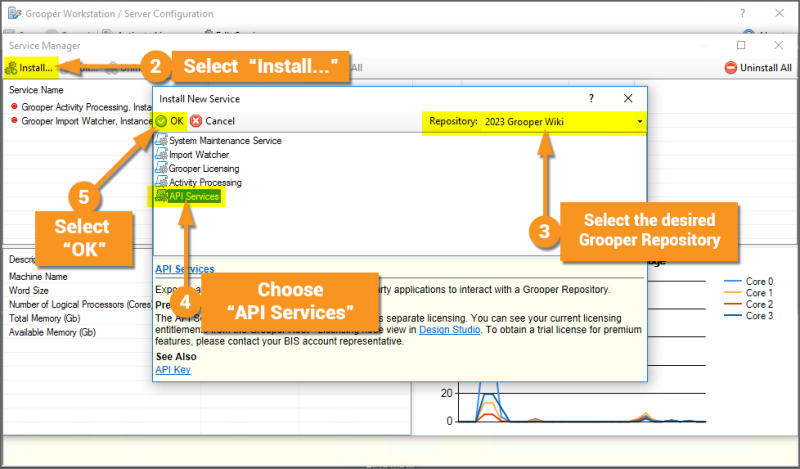This screenshot has height=469, width=800.
Task: Select the Grooper Import Watcher service row
Action: click(82, 121)
